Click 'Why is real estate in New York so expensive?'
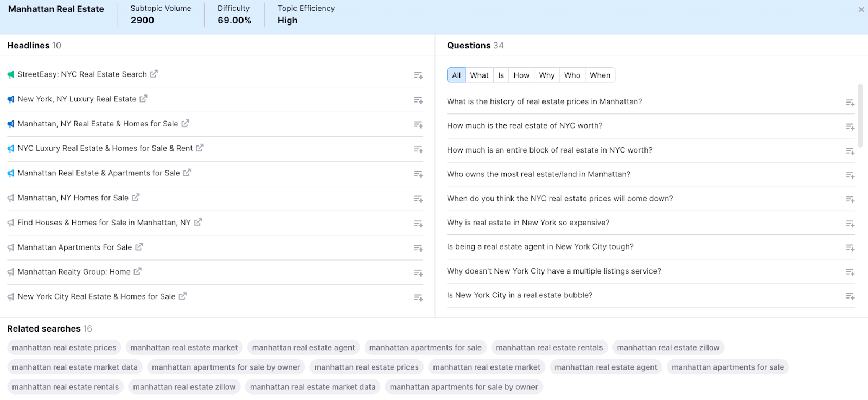Viewport: 868px width, 400px height. (528, 223)
